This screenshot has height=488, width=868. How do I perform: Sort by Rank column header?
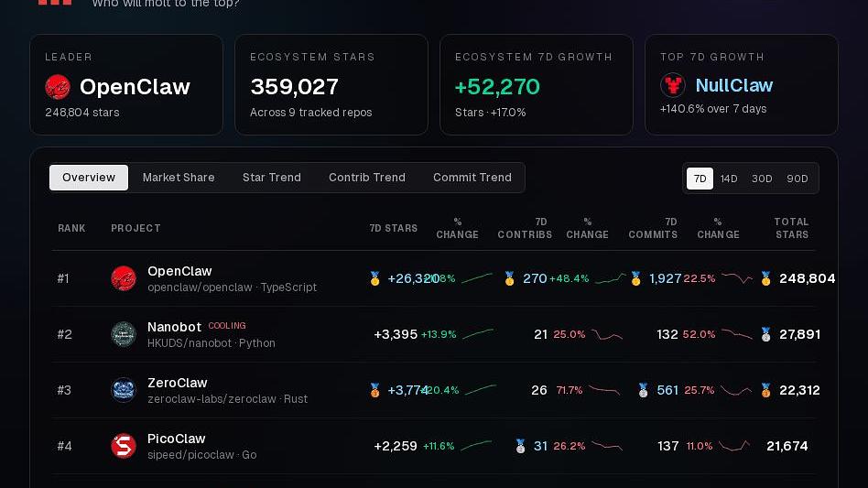[71, 228]
